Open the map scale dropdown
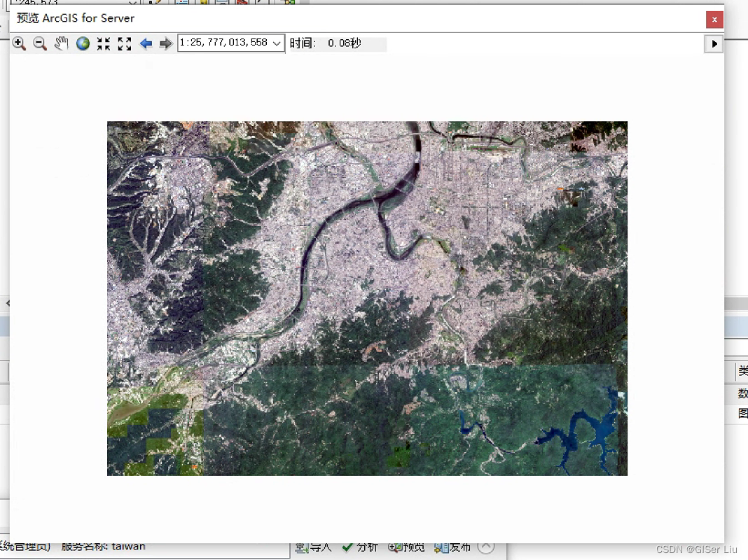The image size is (748, 560). 275,43
